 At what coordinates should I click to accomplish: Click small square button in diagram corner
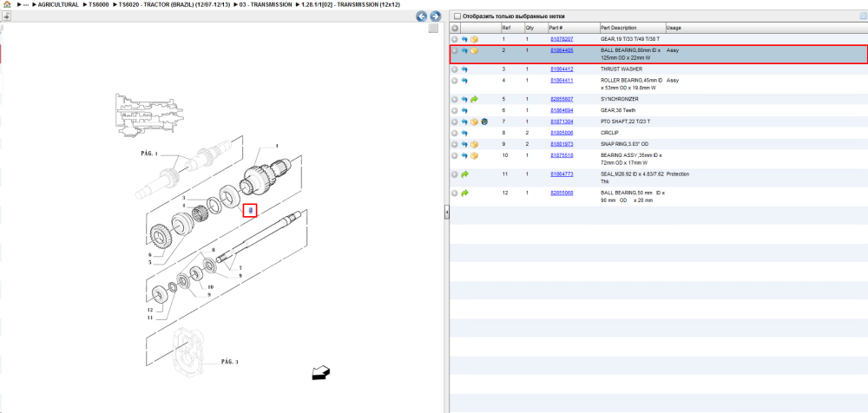click(433, 29)
